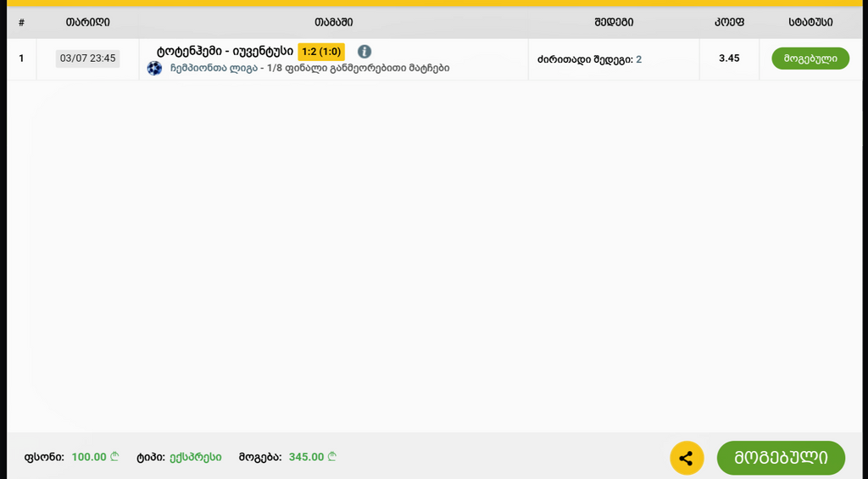Image resolution: width=868 pixels, height=479 pixels.
Task: Select the date cell 03/07 23:45
Action: [87, 58]
